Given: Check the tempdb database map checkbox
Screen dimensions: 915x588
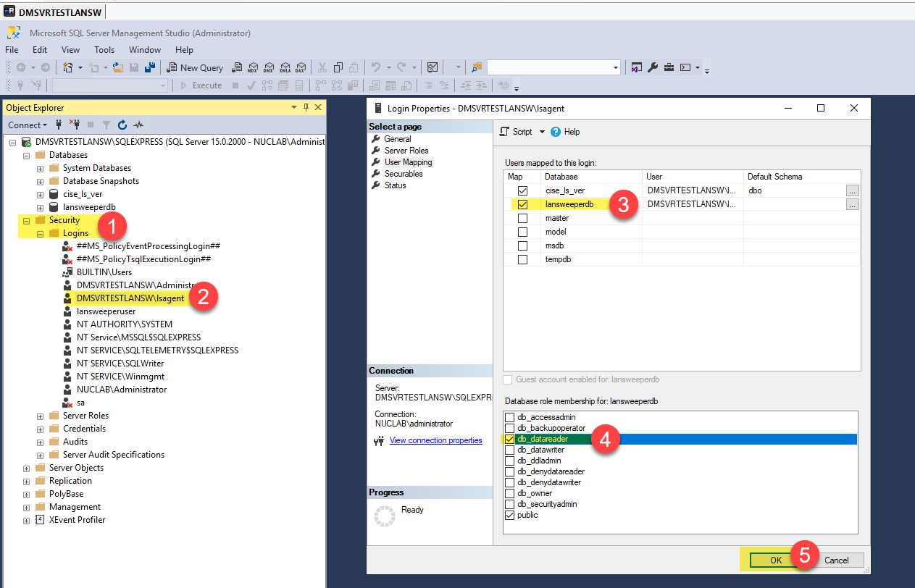Looking at the screenshot, I should 522,259.
